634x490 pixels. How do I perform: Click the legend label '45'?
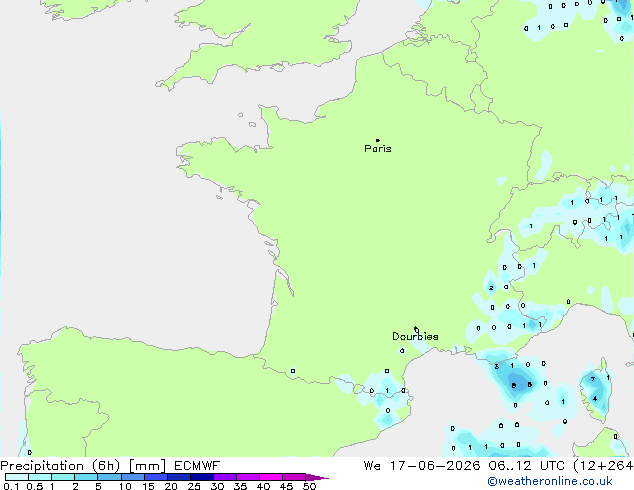[x=286, y=486]
